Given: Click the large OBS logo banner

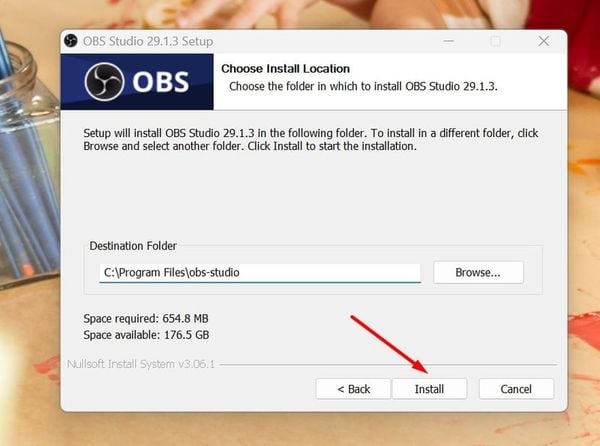Looking at the screenshot, I should click(x=137, y=82).
